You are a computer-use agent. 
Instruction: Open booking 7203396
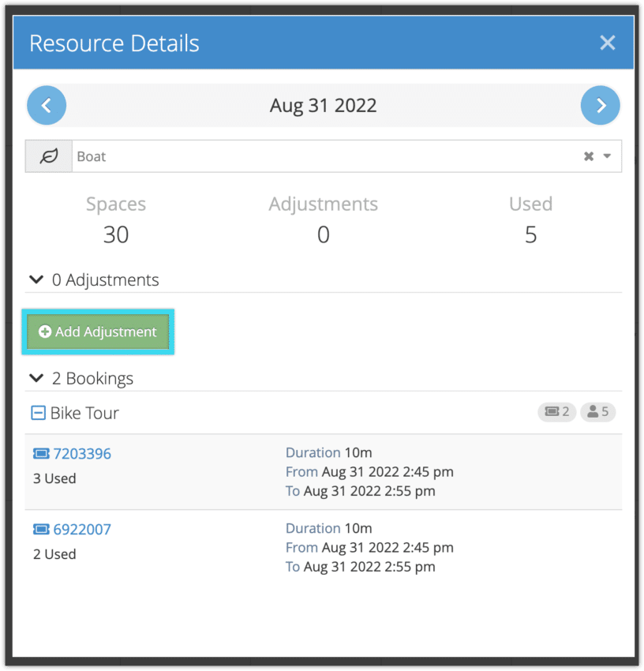click(82, 453)
